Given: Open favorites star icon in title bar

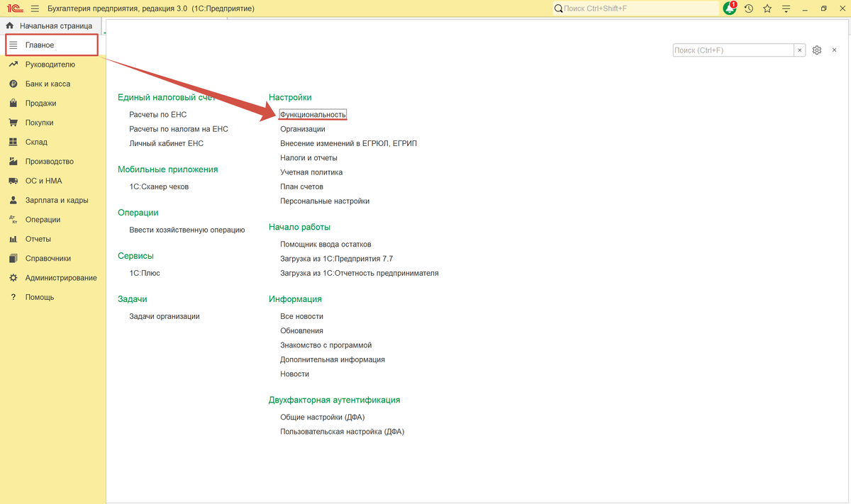Looking at the screenshot, I should point(767,9).
